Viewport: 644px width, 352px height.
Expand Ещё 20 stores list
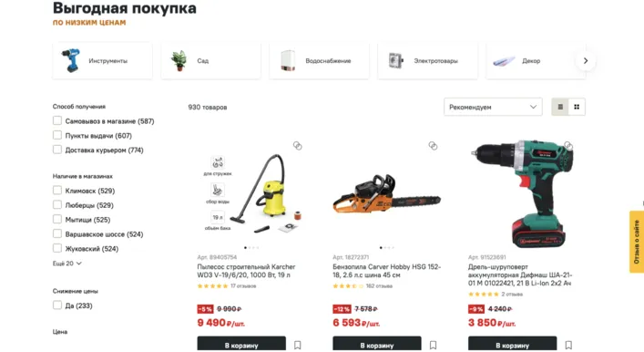(x=66, y=264)
